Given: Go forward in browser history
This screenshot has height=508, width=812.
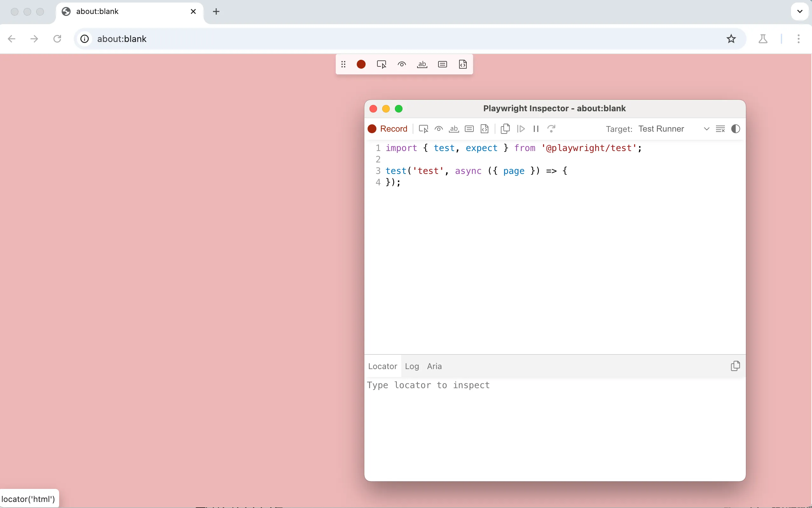Looking at the screenshot, I should click(34, 39).
